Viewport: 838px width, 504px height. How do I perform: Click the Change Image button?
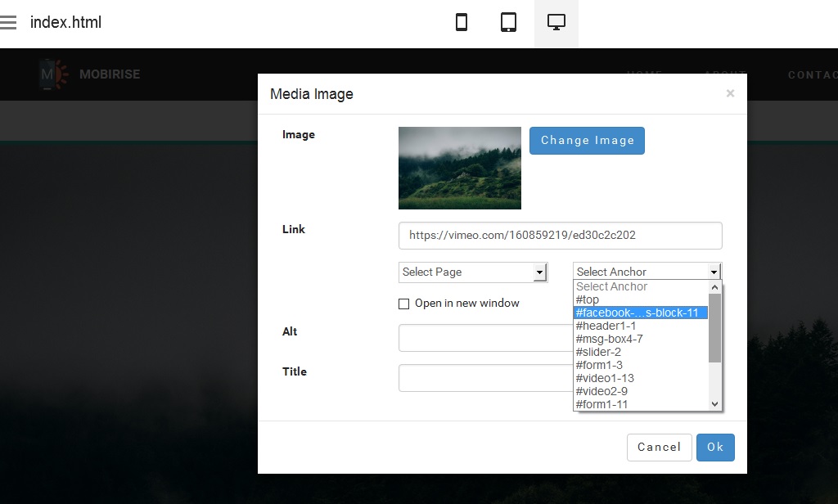(x=587, y=140)
